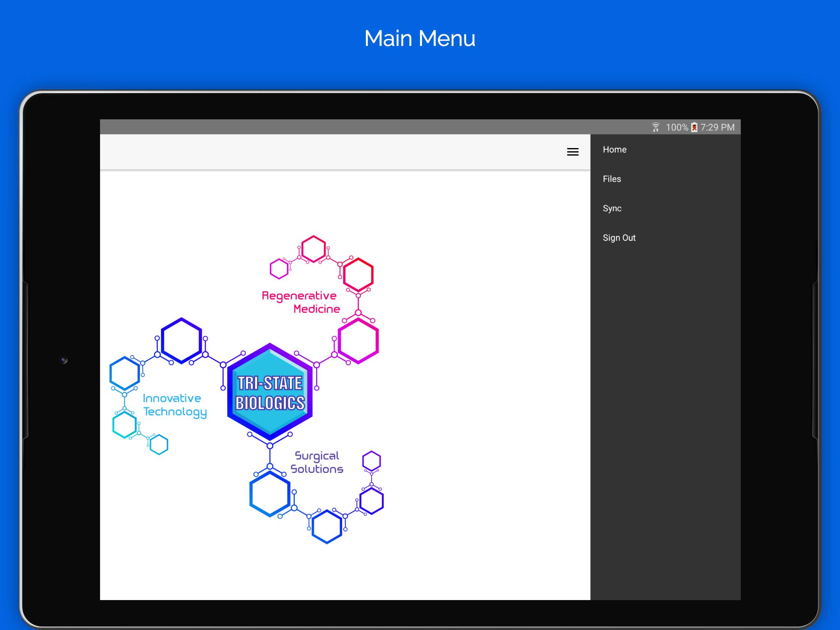Tap the 7:29 PM clock

[x=717, y=128]
